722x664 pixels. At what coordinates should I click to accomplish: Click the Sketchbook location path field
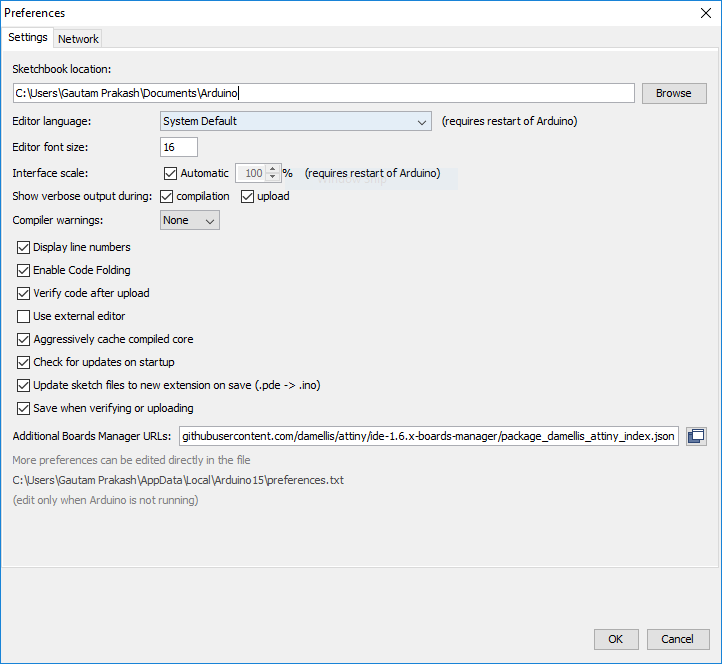coord(324,93)
